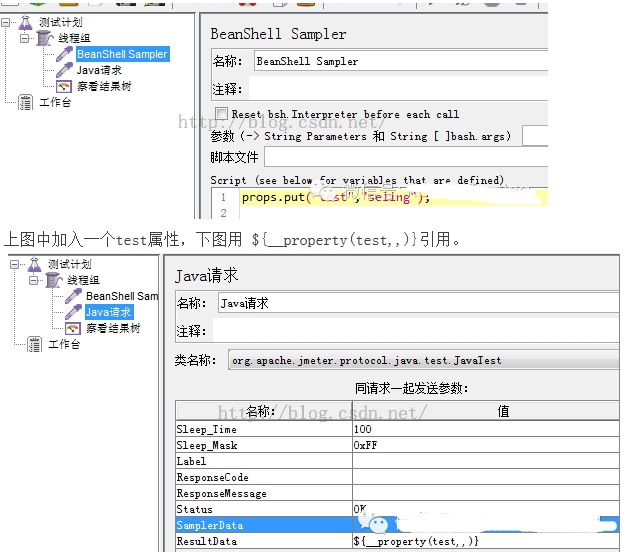The width and height of the screenshot is (624, 554).
Task: Click the highlighted Java请求 pipette icon in lower tree
Action: pos(73,312)
